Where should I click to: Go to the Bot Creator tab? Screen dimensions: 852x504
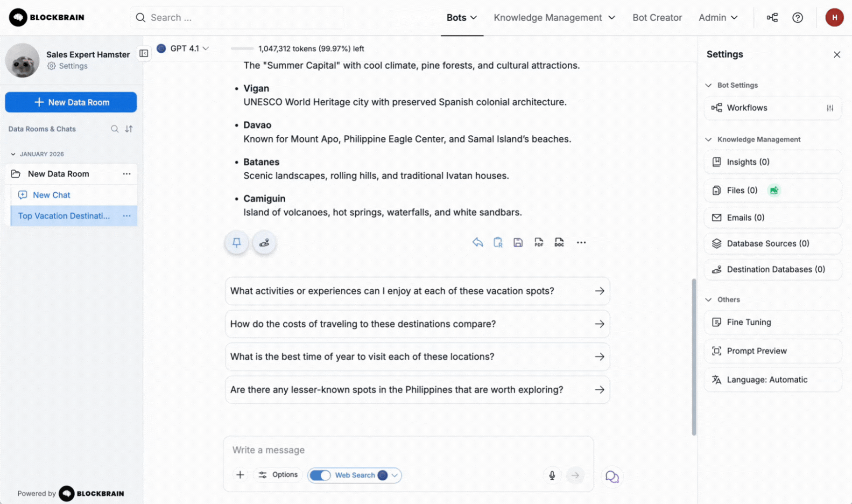click(x=657, y=18)
